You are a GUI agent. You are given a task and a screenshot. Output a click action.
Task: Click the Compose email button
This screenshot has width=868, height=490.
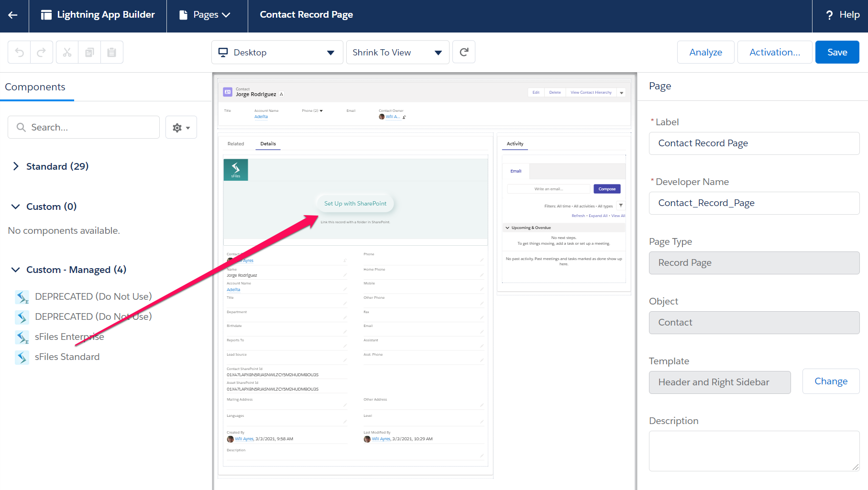tap(607, 189)
